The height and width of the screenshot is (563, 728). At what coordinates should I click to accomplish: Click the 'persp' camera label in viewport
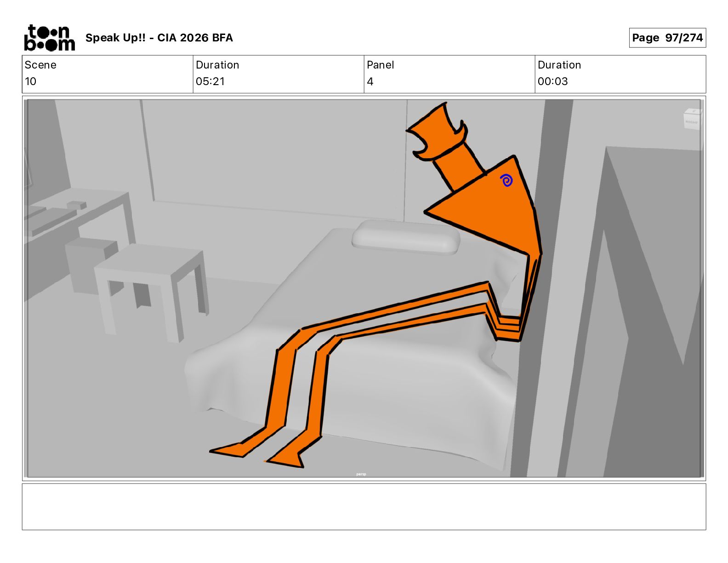tap(361, 474)
